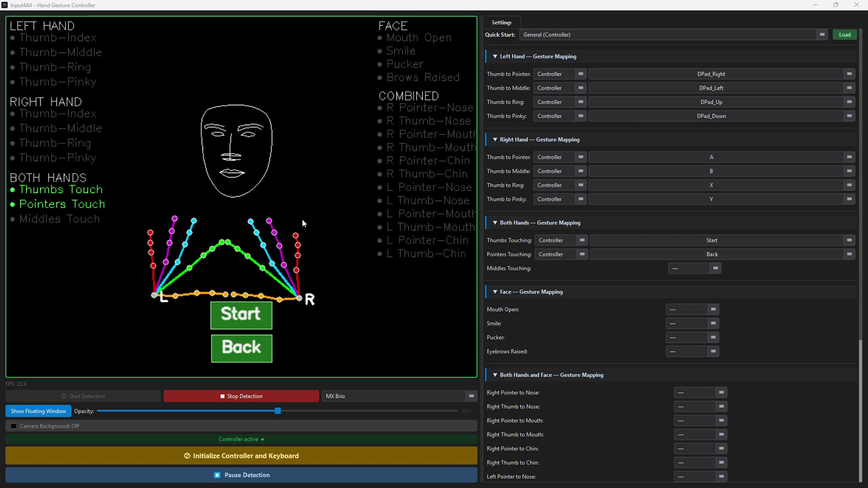Click the Thumbs Touch gesture label

coord(61,190)
